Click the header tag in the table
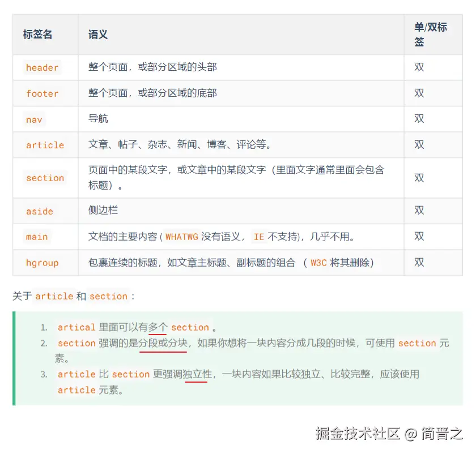Viewport: 476px width, 454px height. pos(41,67)
